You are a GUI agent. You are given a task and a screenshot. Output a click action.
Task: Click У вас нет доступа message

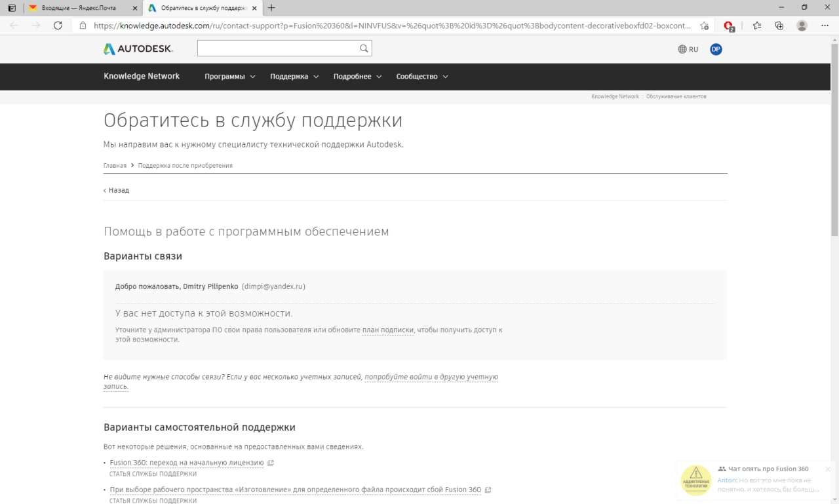click(204, 313)
